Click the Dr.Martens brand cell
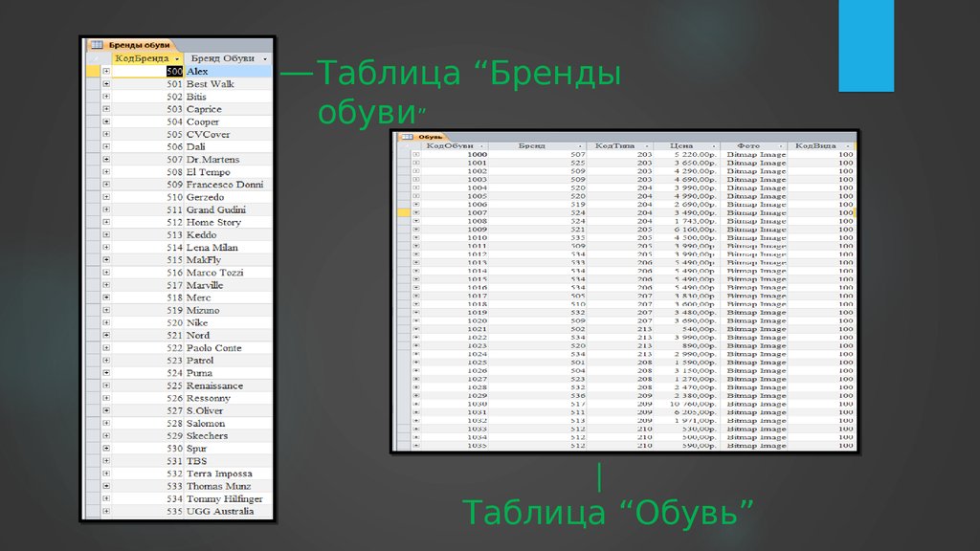980x551 pixels. 213,160
